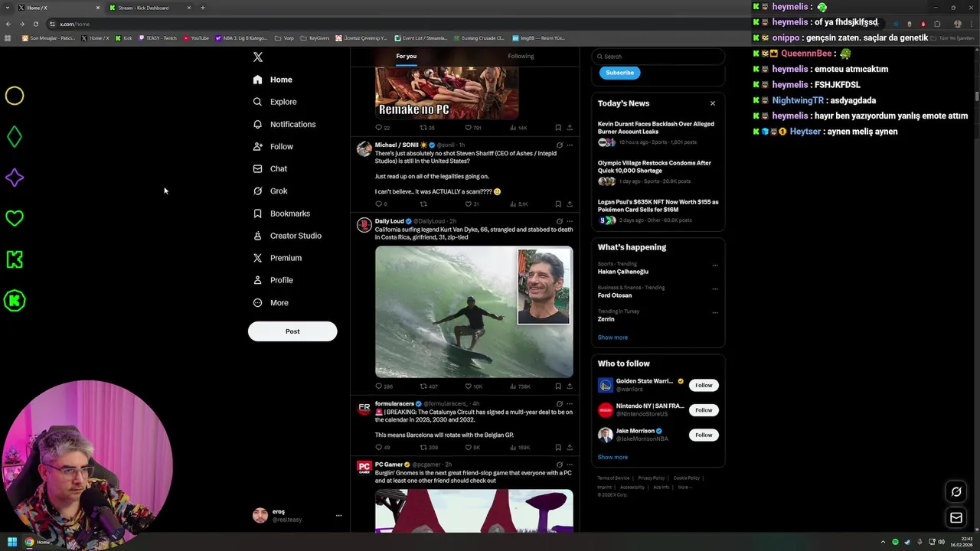Reply to the Michael / SONII post

pyautogui.click(x=378, y=204)
